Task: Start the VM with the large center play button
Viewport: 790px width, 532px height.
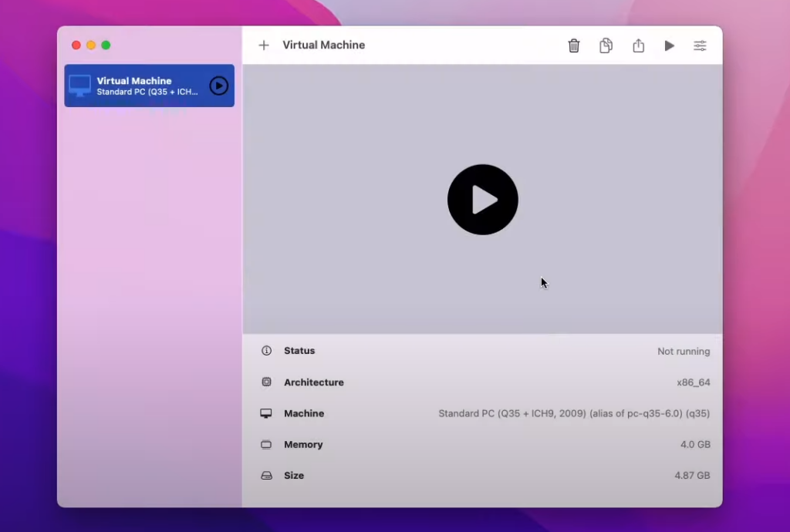Action: pyautogui.click(x=483, y=200)
